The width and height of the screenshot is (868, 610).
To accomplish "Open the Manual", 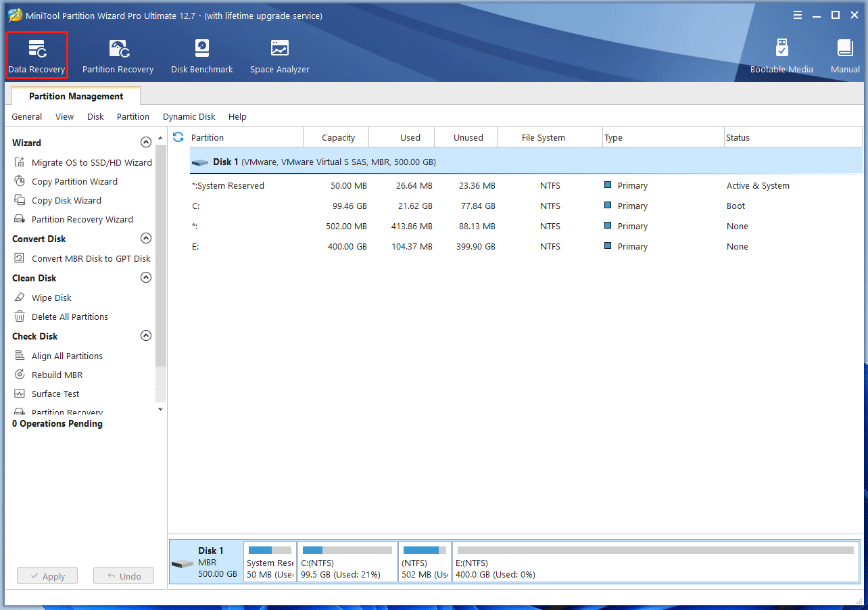I will (x=845, y=56).
